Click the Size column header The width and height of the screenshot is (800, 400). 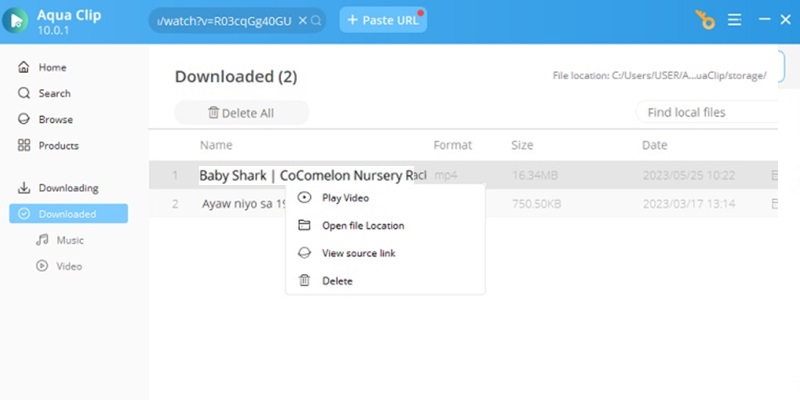point(522,145)
